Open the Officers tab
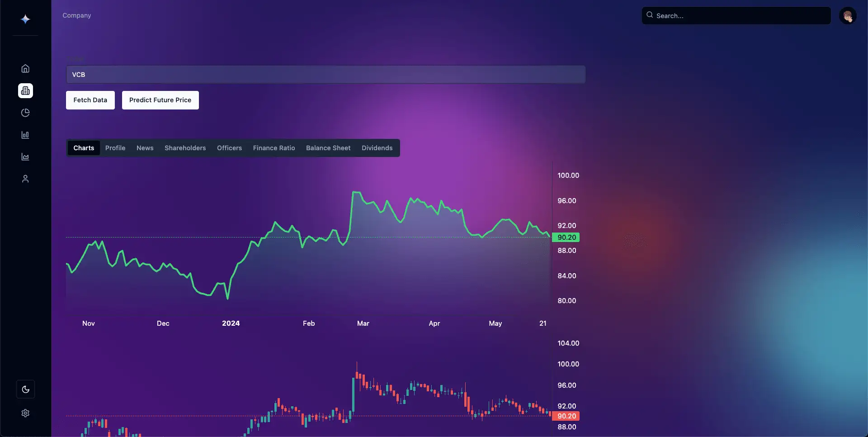The width and height of the screenshot is (868, 437). coord(230,148)
